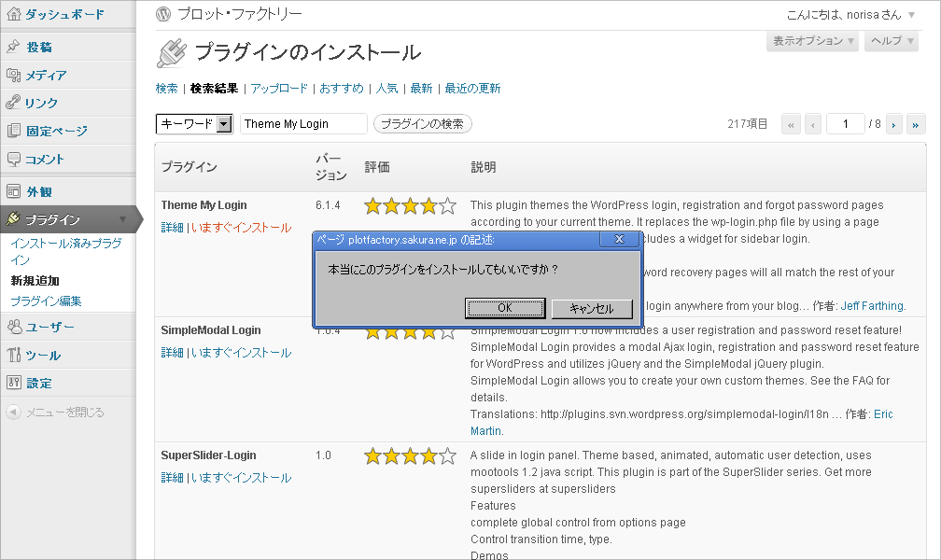Open the おすすめ tab
Image resolution: width=941 pixels, height=560 pixels.
click(x=342, y=89)
